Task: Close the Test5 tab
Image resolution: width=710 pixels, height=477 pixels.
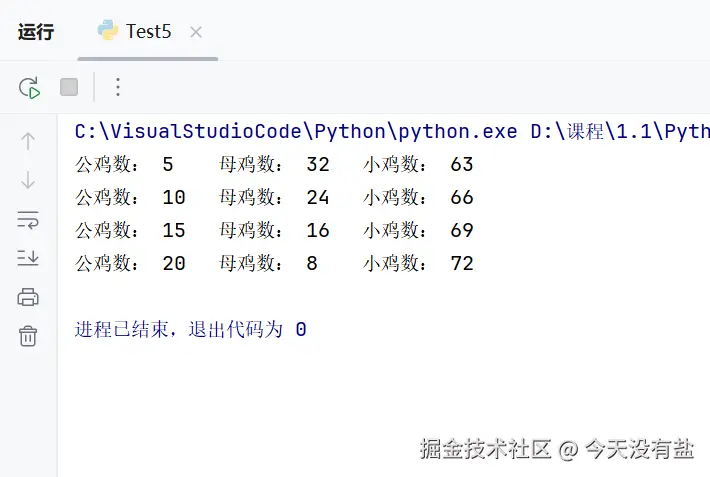Action: click(x=196, y=32)
